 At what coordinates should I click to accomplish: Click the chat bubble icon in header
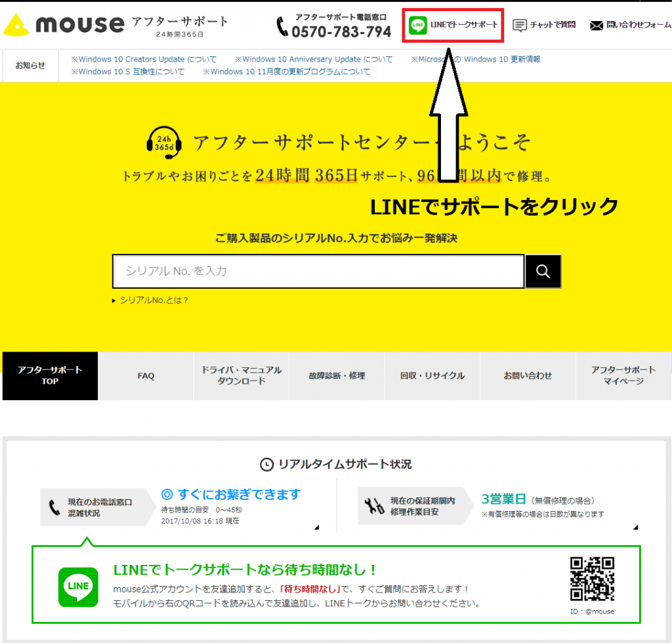pyautogui.click(x=520, y=26)
